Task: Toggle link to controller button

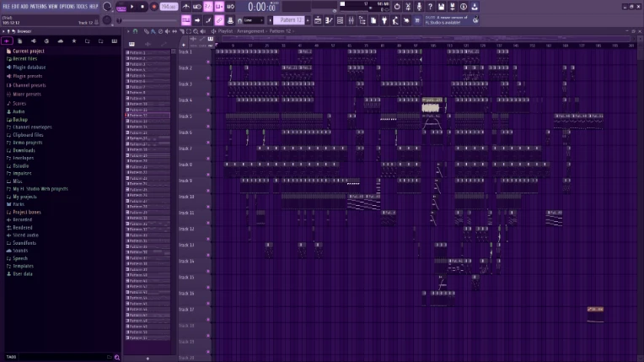Action: pos(219,20)
